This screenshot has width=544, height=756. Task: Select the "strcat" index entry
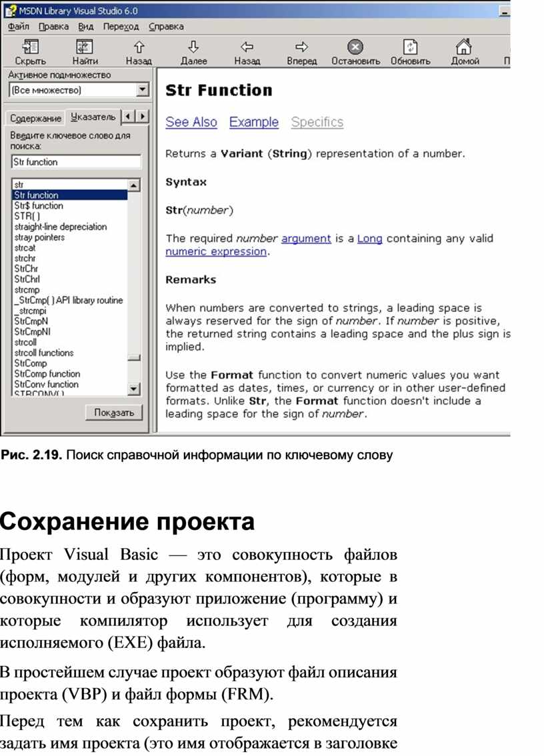[x=25, y=248]
